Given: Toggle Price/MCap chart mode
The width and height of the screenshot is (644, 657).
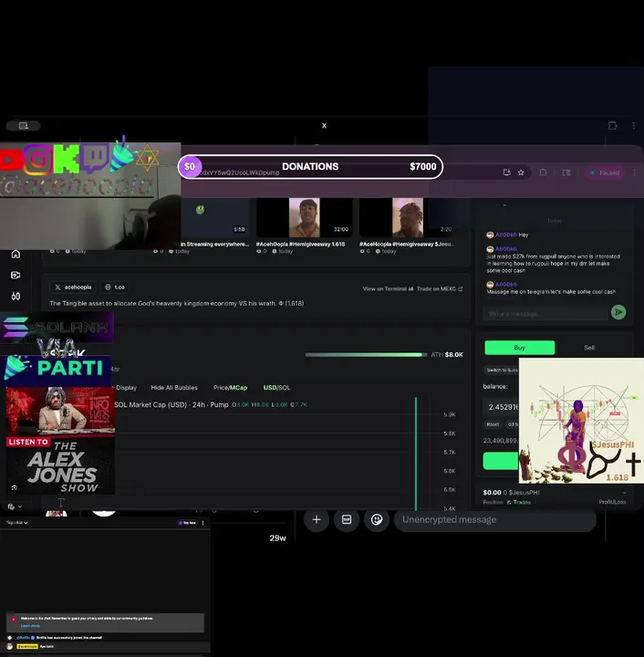Looking at the screenshot, I should 230,388.
